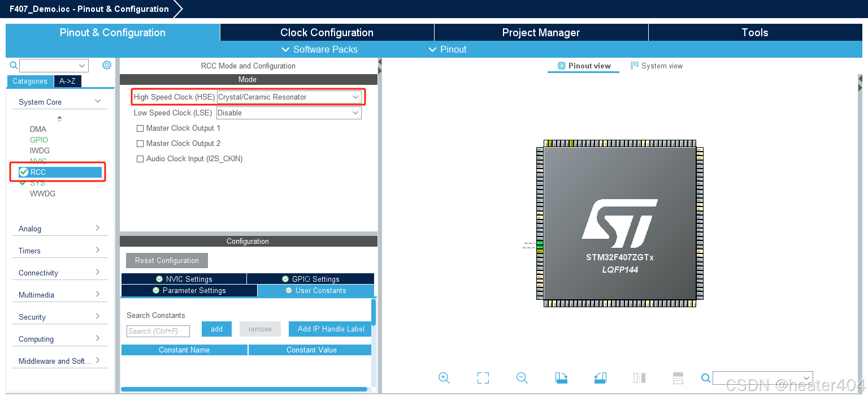Select DMA in System Core
Image resolution: width=868 pixels, height=400 pixels.
point(38,129)
